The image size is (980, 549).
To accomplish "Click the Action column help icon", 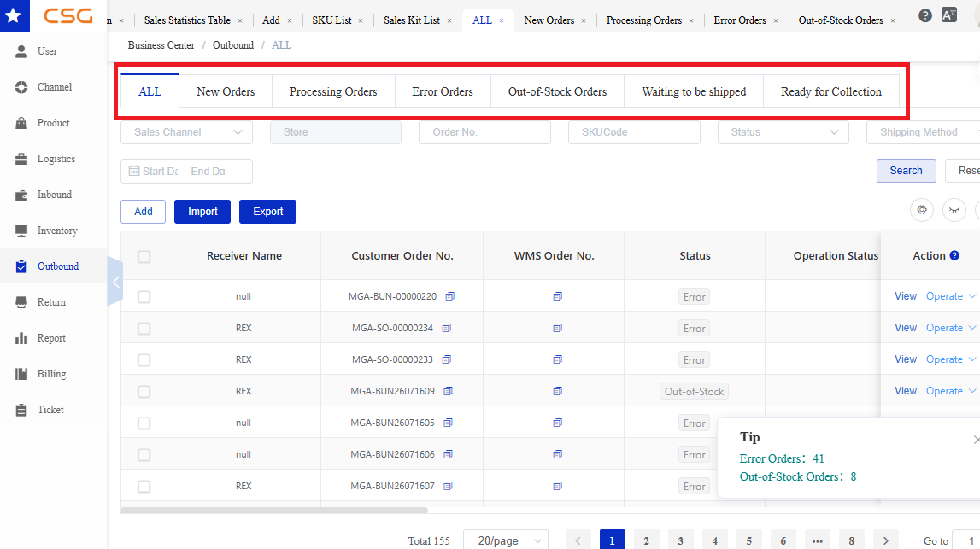I will 954,255.
